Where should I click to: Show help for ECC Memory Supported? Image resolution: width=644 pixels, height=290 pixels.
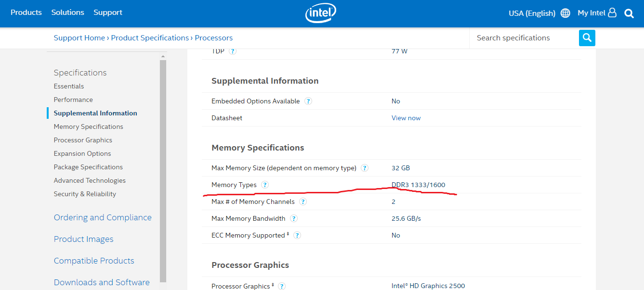(297, 235)
